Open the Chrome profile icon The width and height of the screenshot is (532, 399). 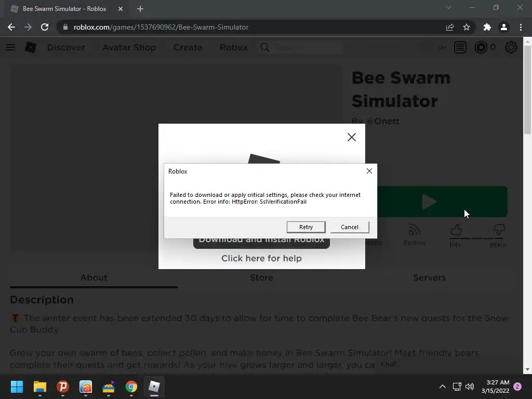(504, 27)
